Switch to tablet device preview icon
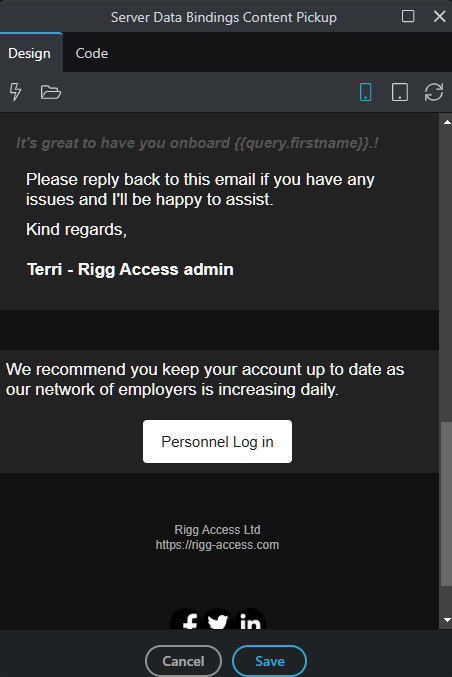This screenshot has width=452, height=677. [x=399, y=92]
